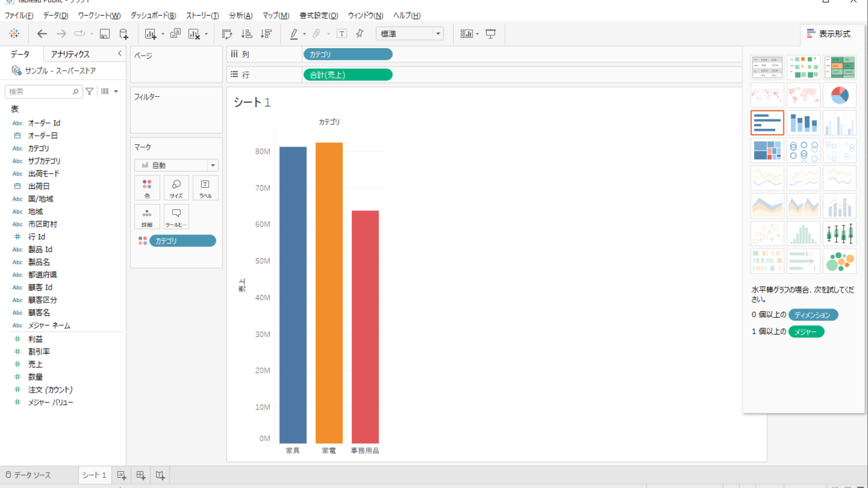868x488 pixels.
Task: Open the 自動 mark type dropdown
Action: pyautogui.click(x=176, y=165)
